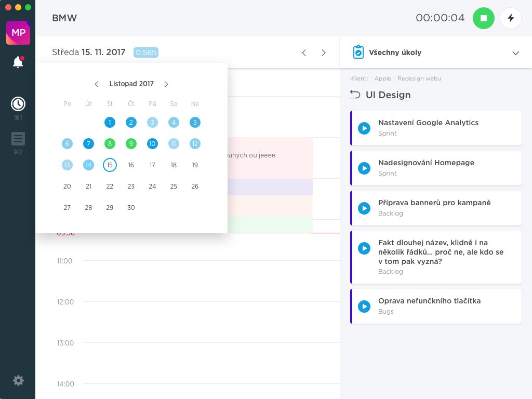
Task: Select outlined day 15 in the calendar
Action: pyautogui.click(x=110, y=165)
